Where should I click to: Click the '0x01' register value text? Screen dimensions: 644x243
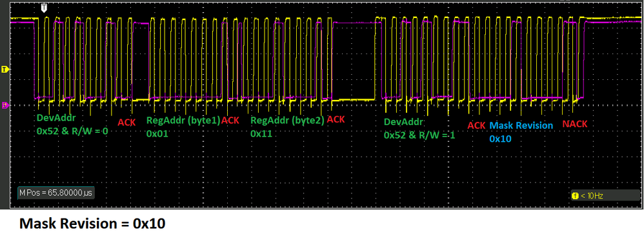[x=157, y=134]
